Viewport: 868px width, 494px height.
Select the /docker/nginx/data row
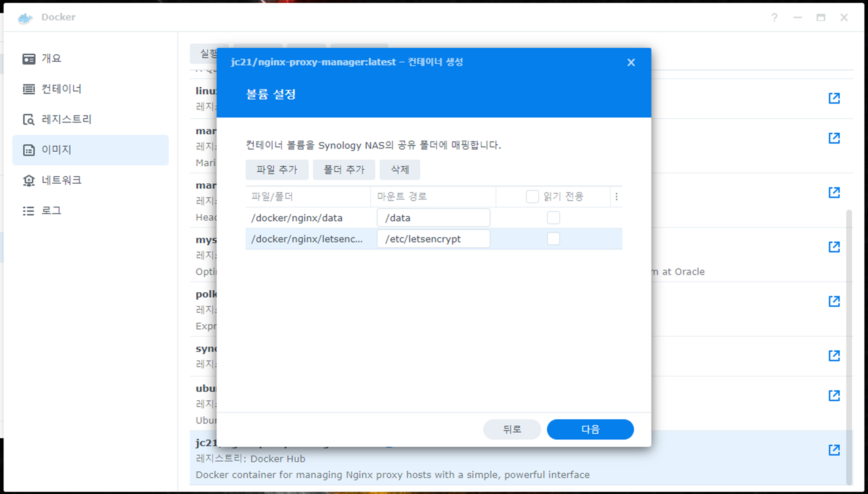434,218
